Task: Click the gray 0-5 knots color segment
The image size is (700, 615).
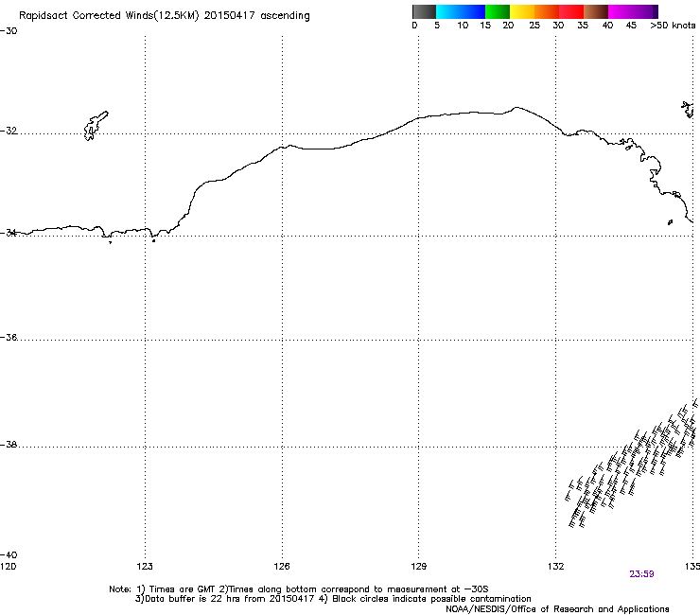Action: (x=424, y=11)
